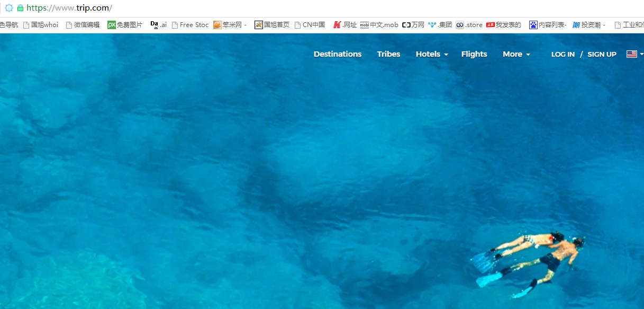Image resolution: width=644 pixels, height=309 pixels.
Task: Open the 内容列表 paw icon bookmark
Action: pyautogui.click(x=548, y=25)
